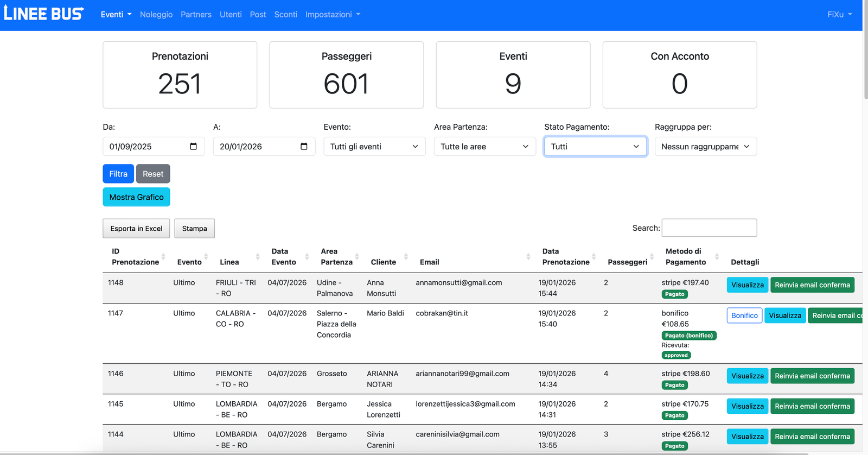Sort table by Linea column arrows
The height and width of the screenshot is (455, 868).
(258, 257)
